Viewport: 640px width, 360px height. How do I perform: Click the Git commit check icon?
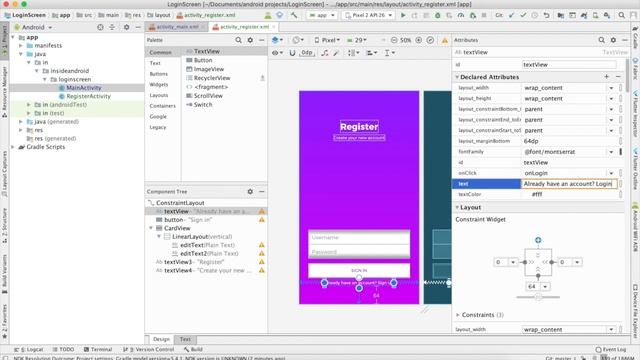523,15
